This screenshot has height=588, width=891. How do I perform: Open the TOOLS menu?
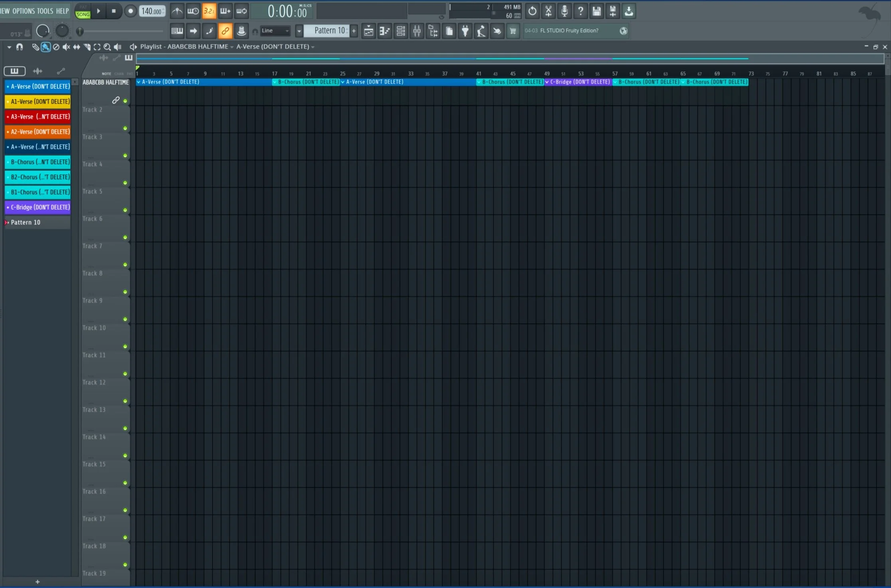tap(45, 11)
